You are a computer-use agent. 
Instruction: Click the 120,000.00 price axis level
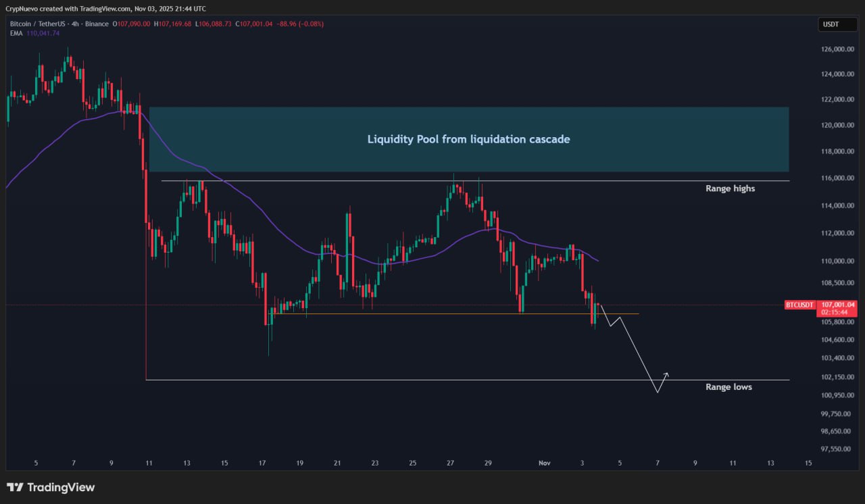pos(837,125)
